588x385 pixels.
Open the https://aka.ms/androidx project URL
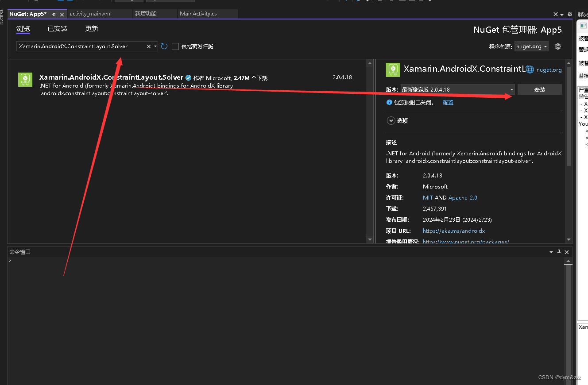pyautogui.click(x=454, y=231)
